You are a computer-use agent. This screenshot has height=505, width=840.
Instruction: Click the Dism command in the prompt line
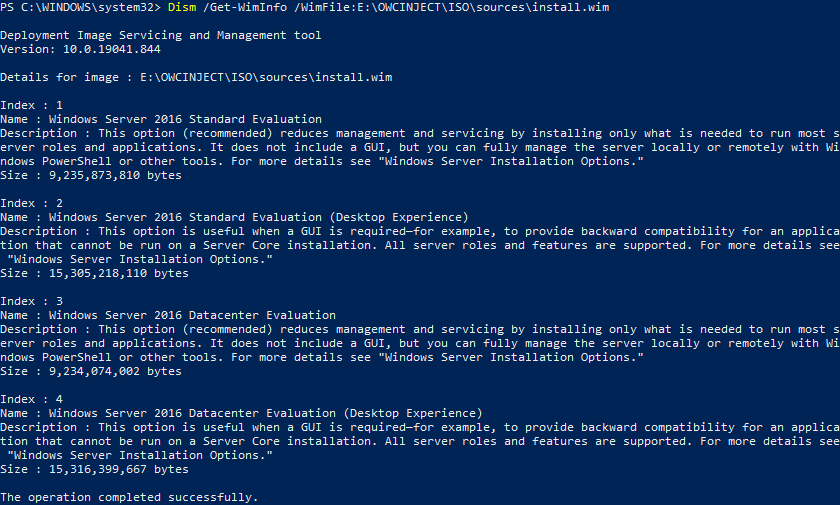point(182,7)
